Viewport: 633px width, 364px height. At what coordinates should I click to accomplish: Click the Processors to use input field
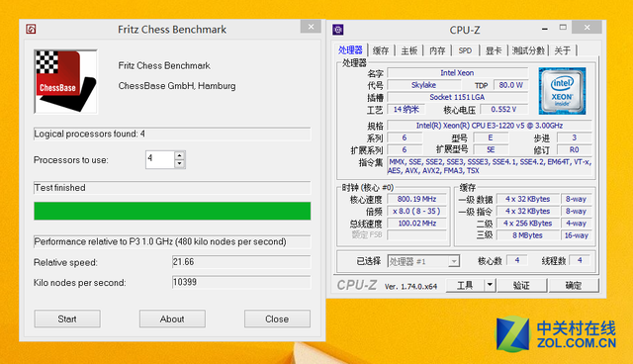[x=160, y=159]
